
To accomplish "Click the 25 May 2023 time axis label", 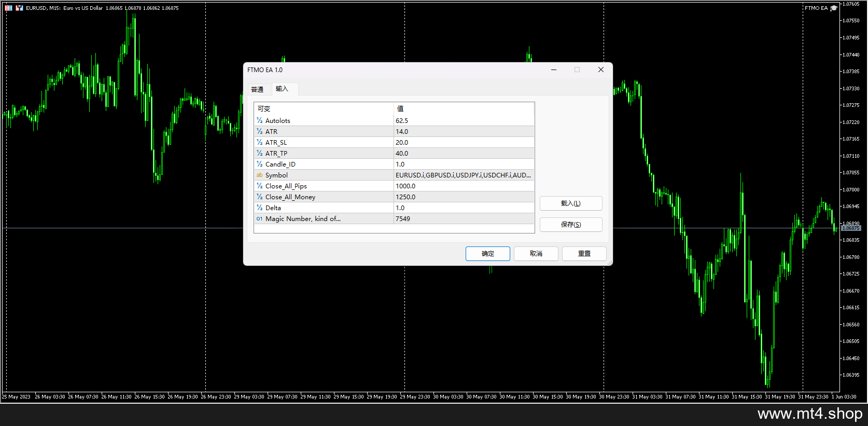I will [16, 397].
